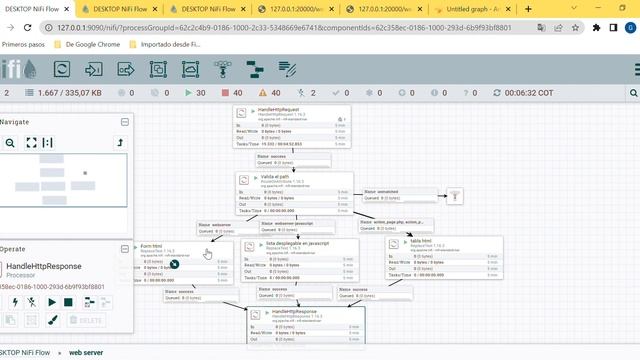Image resolution: width=640 pixels, height=360 pixels.
Task: Select the Label toolbar icon
Action: coord(287,69)
